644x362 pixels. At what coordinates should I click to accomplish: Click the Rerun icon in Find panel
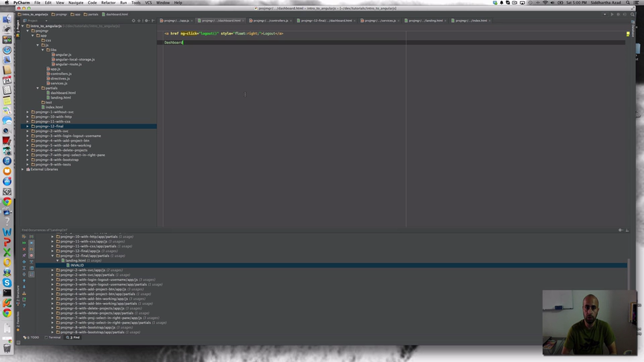tap(24, 243)
